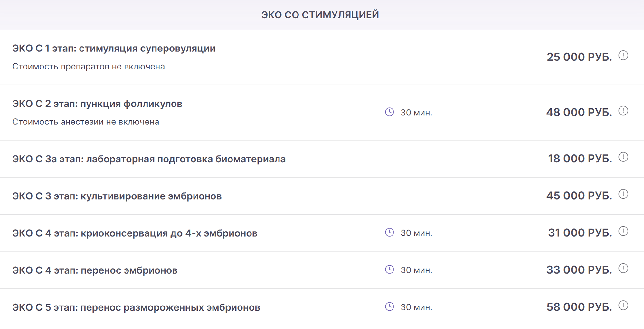Select 'ЭКО С 2 этап: пункция фолликулов'
The width and height of the screenshot is (644, 329).
(97, 104)
